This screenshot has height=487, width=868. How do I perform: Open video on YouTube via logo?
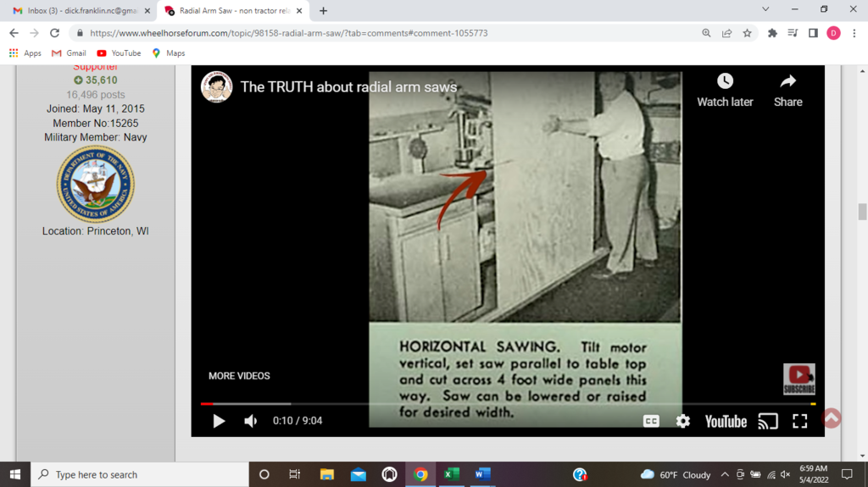point(726,422)
